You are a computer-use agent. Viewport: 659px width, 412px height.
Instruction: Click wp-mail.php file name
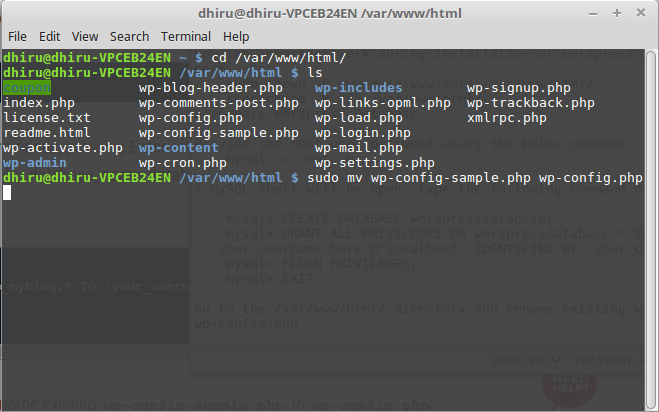point(358,148)
